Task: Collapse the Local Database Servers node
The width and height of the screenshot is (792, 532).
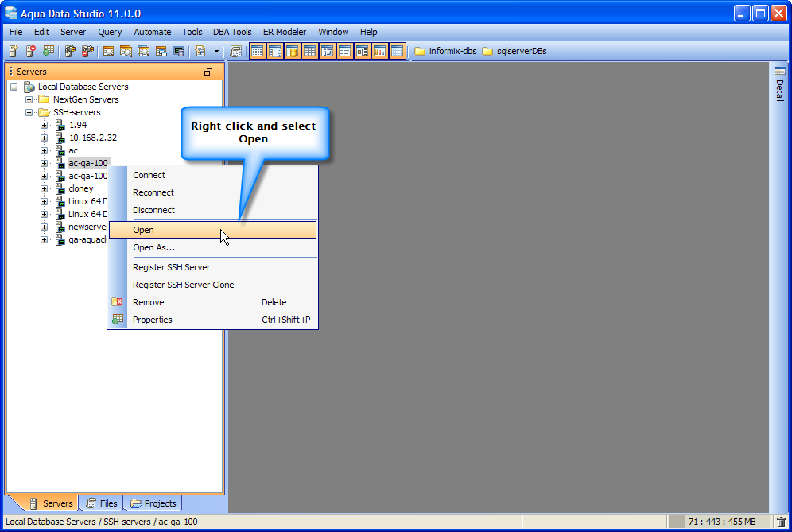Action: click(14, 87)
